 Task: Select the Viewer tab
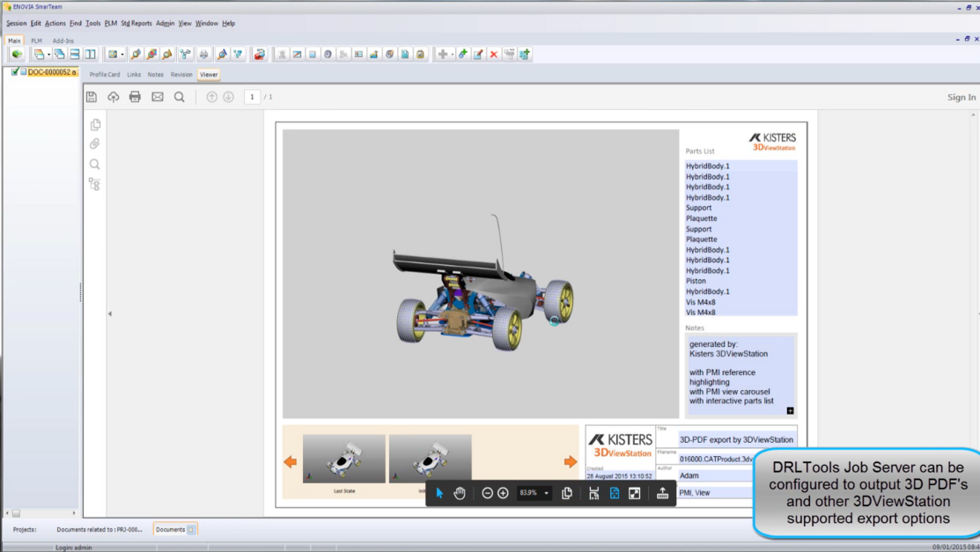click(x=209, y=74)
